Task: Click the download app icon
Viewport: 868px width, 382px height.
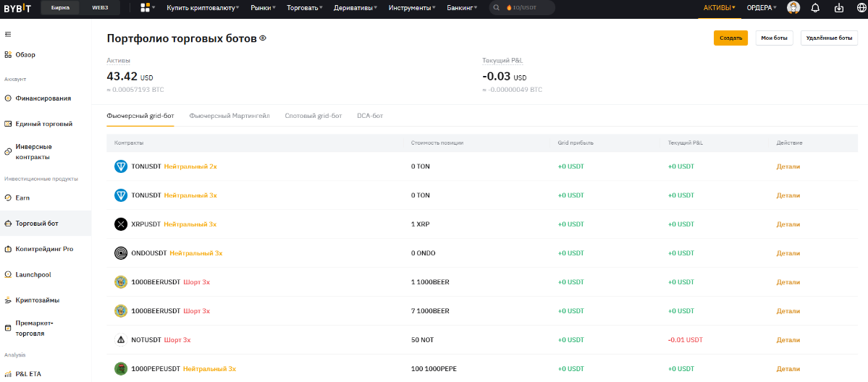Action: [x=838, y=8]
